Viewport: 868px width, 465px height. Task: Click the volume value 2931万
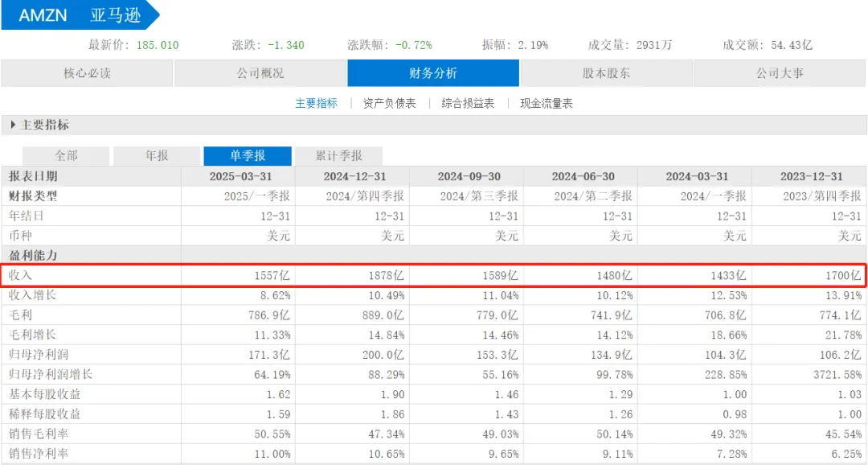653,45
